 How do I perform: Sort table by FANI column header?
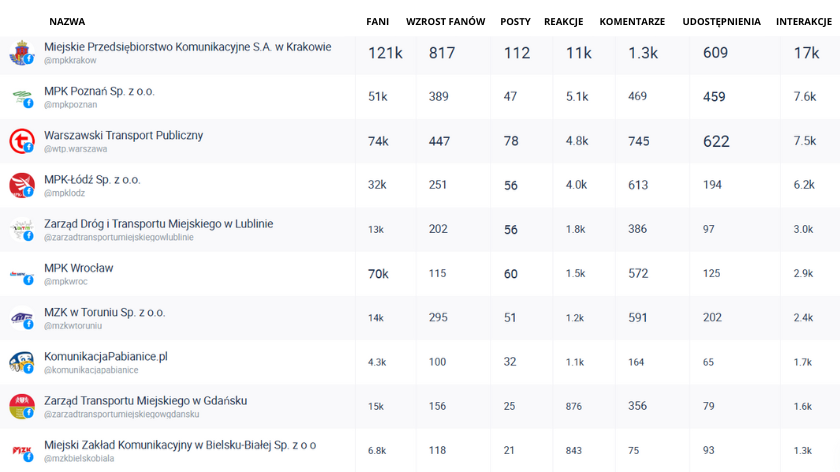377,21
